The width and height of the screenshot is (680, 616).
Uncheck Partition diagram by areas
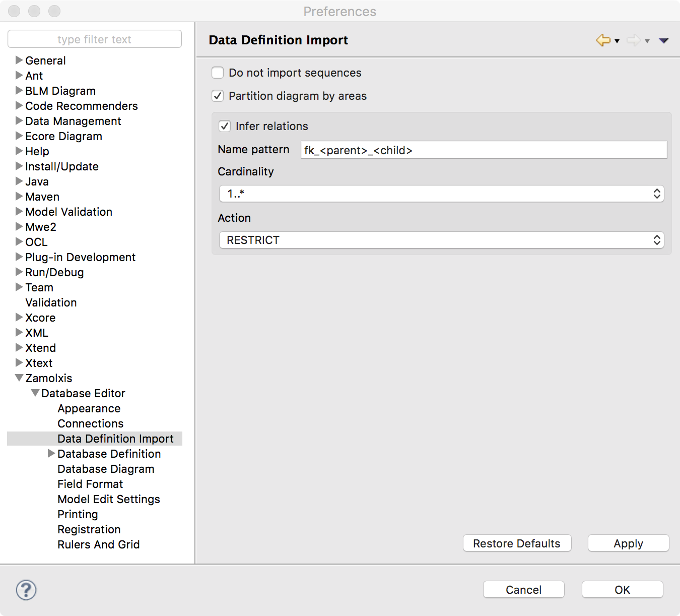(218, 97)
